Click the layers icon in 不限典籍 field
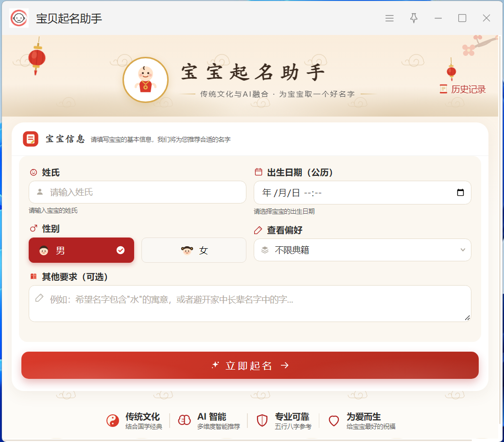This screenshot has width=504, height=442. 265,250
